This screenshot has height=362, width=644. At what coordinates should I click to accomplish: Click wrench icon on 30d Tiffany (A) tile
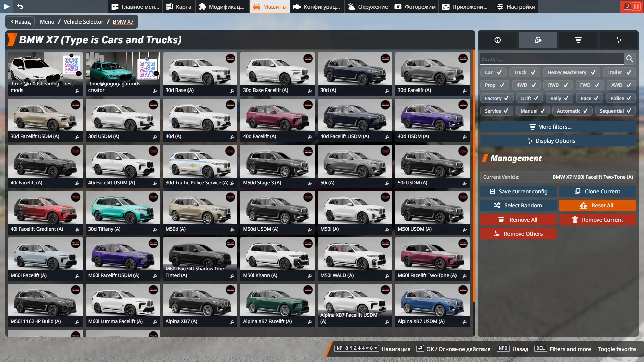point(155,230)
